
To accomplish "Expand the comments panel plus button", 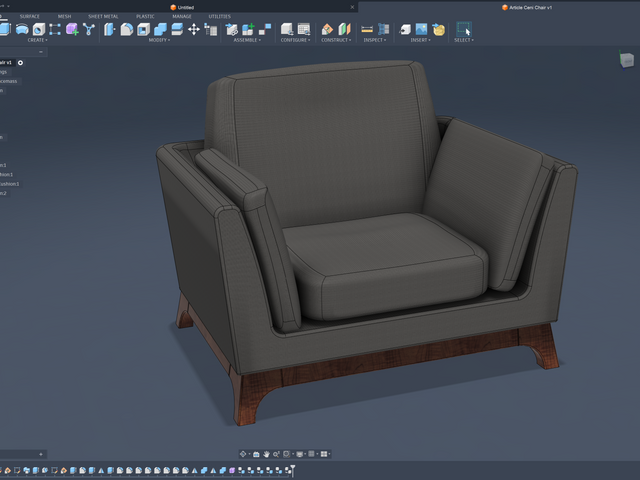I will click(x=41, y=454).
